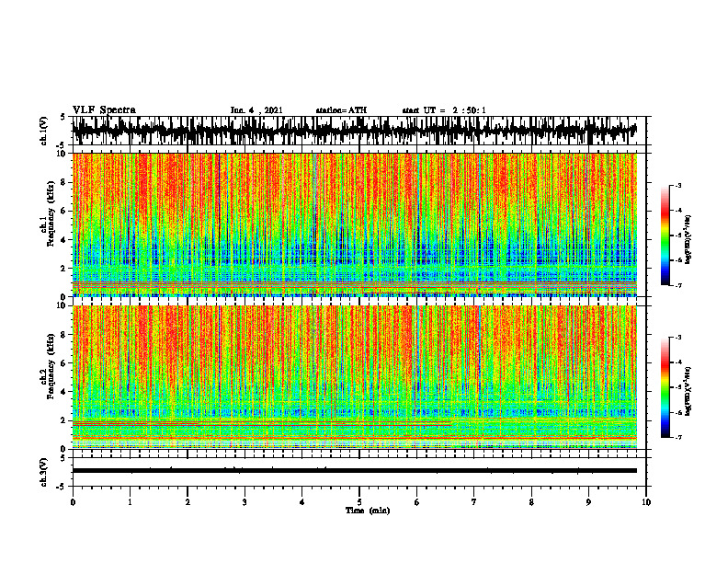Click the lower colorbar's log(PSD) label

click(x=688, y=390)
